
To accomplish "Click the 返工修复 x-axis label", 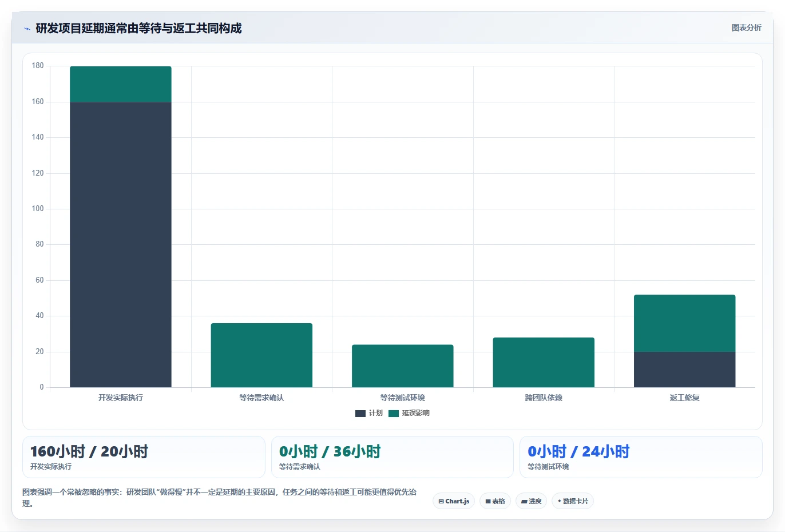I will tap(685, 398).
